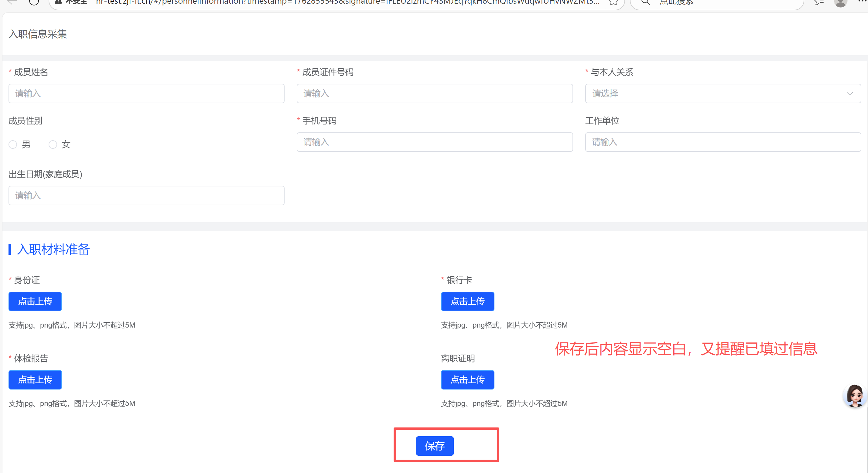Click the chevron arrow in 请选择 field
The height and width of the screenshot is (473, 868).
pos(849,93)
